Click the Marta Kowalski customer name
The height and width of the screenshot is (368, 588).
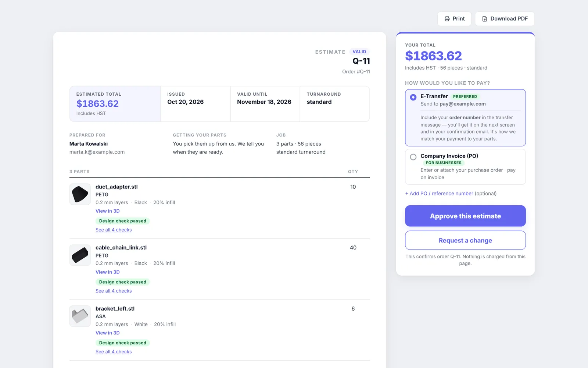[89, 144]
